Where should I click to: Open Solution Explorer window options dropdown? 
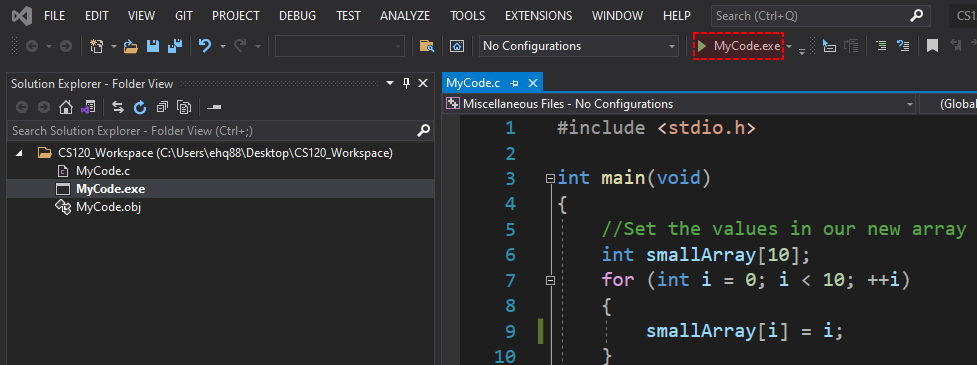tap(390, 83)
